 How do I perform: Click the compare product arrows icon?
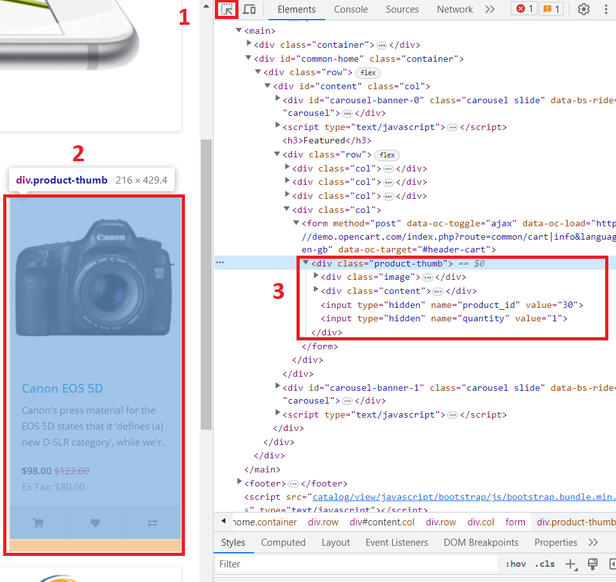click(x=152, y=521)
